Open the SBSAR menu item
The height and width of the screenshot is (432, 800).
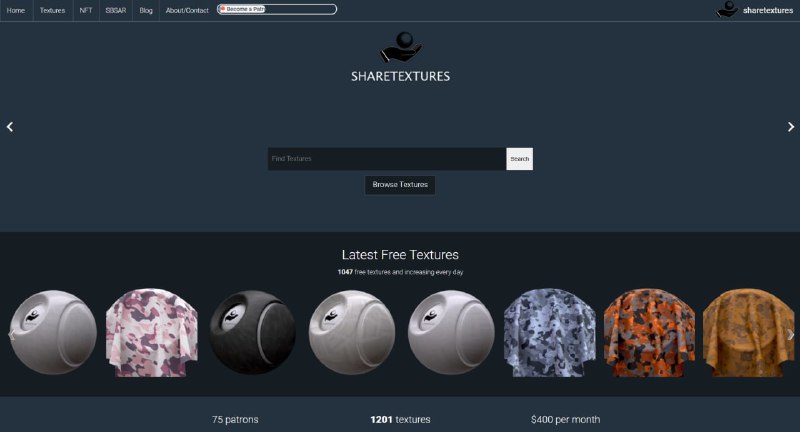click(x=116, y=10)
